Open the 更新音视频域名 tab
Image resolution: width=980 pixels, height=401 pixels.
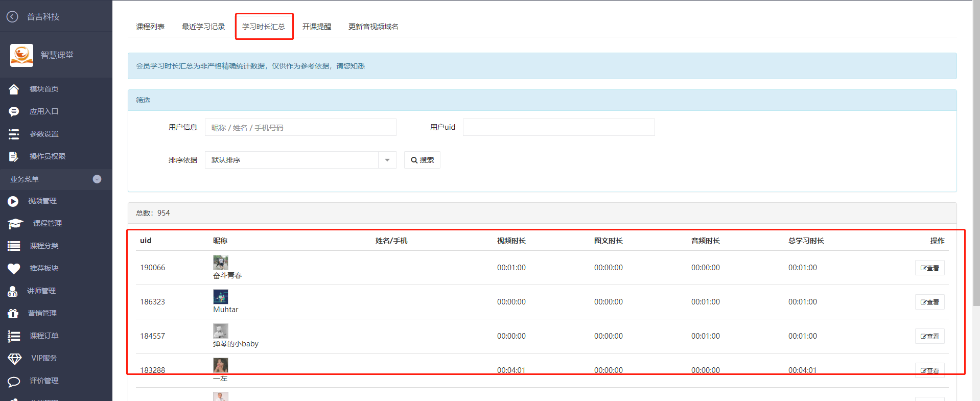point(374,27)
